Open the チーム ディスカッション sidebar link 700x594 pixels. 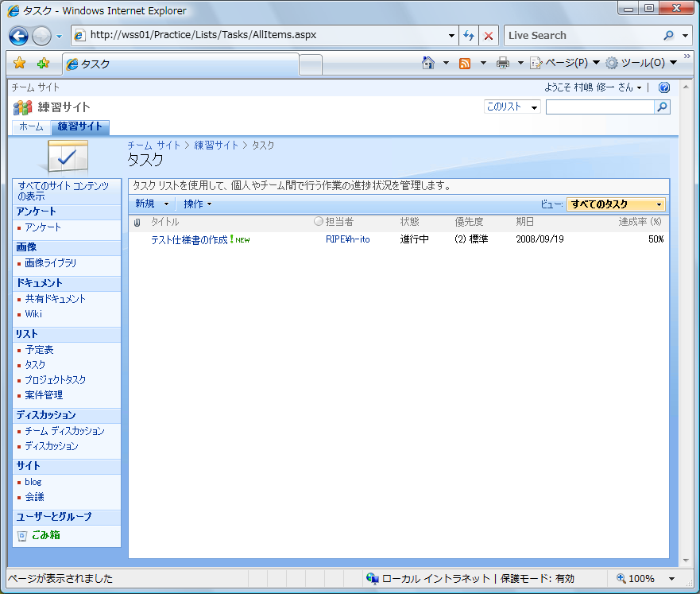64,431
